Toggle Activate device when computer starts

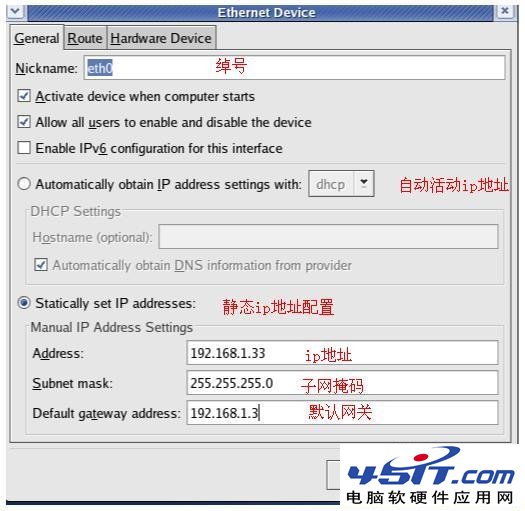(24, 96)
